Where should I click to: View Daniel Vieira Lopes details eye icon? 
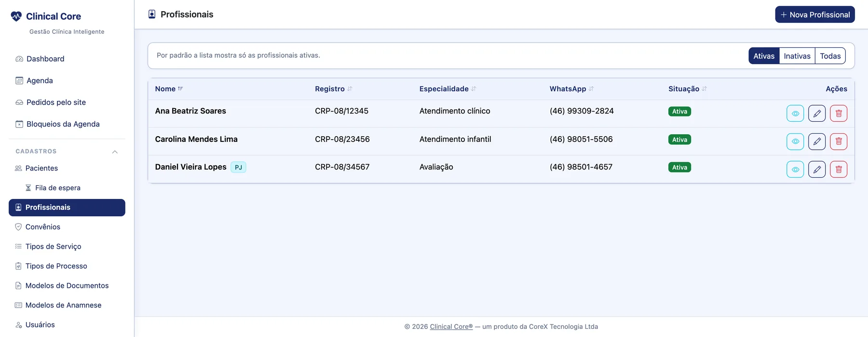click(x=795, y=169)
